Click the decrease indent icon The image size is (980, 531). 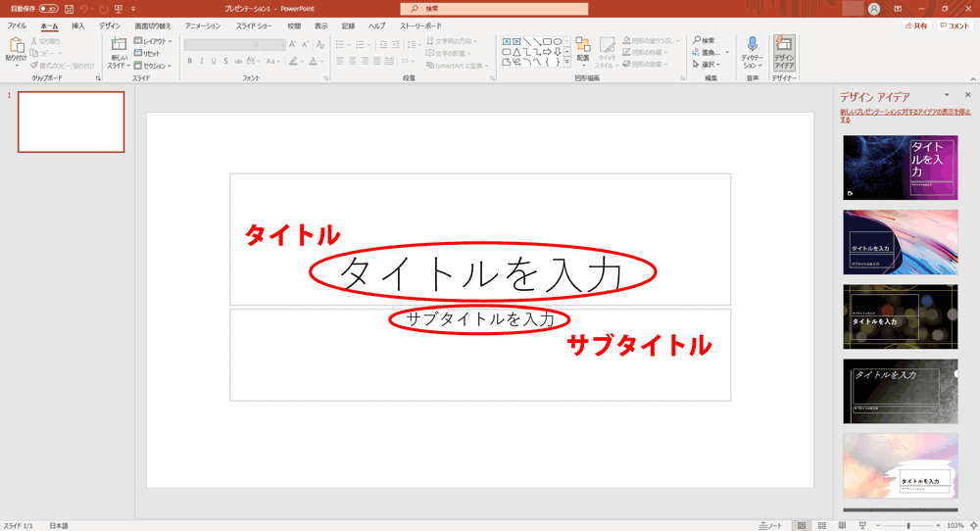(x=383, y=44)
